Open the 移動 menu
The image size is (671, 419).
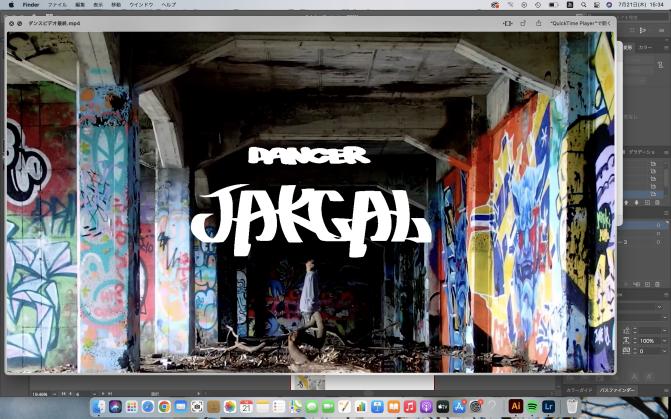click(116, 5)
